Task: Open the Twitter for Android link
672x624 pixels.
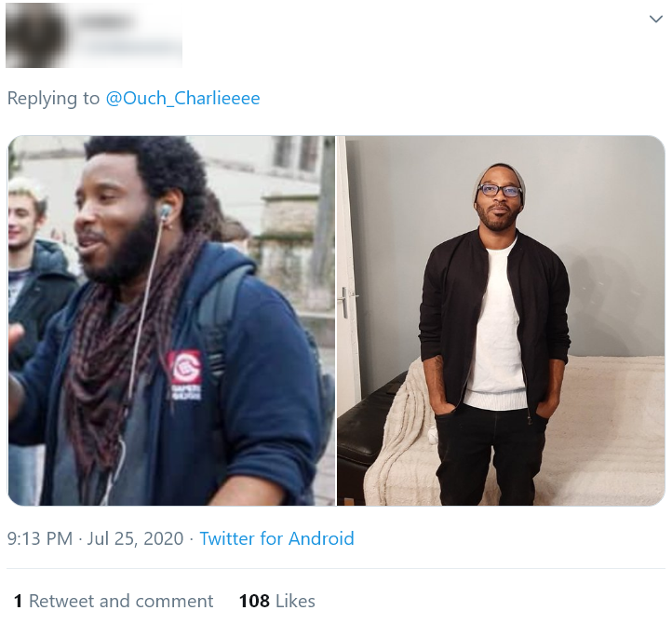Action: (x=276, y=538)
